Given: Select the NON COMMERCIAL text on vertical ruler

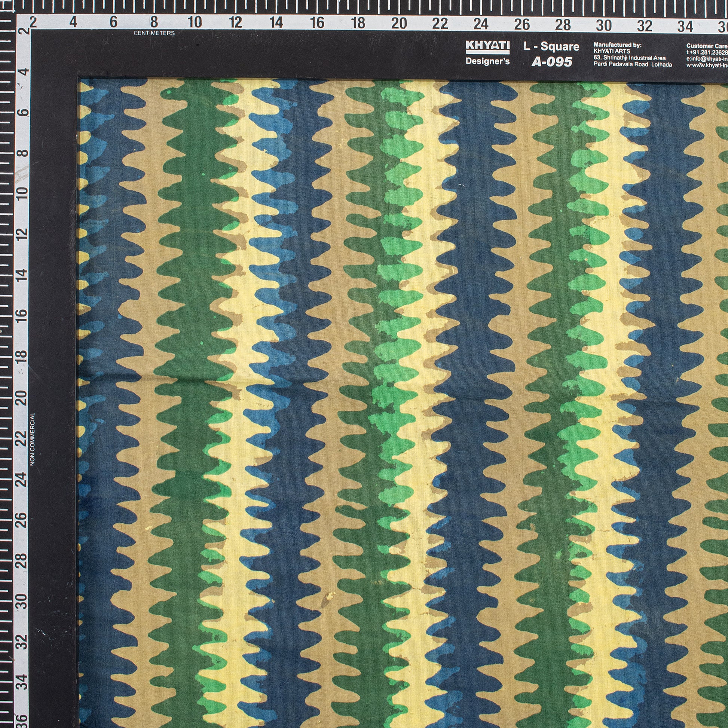Looking at the screenshot, I should coord(33,439).
